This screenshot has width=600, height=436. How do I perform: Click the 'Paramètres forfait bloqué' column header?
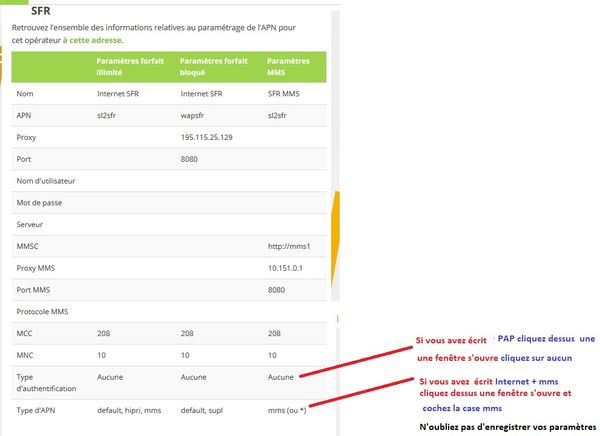pos(208,66)
